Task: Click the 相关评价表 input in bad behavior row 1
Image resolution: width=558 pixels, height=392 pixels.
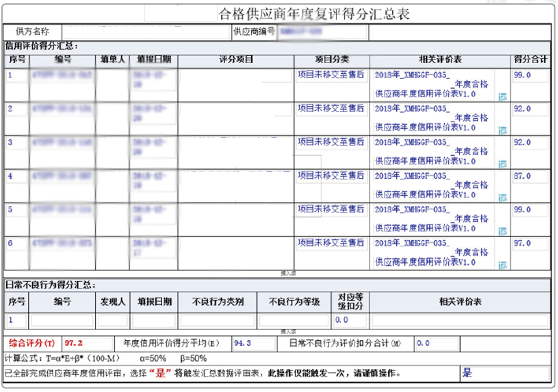Action: coord(460,320)
